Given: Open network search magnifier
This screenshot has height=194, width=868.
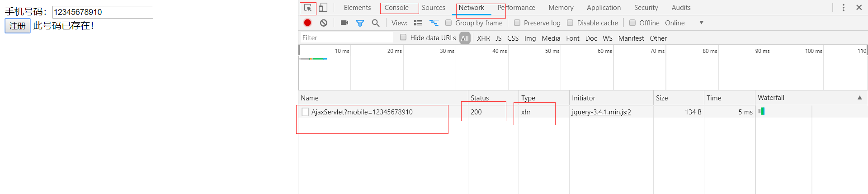Looking at the screenshot, I should (x=375, y=23).
